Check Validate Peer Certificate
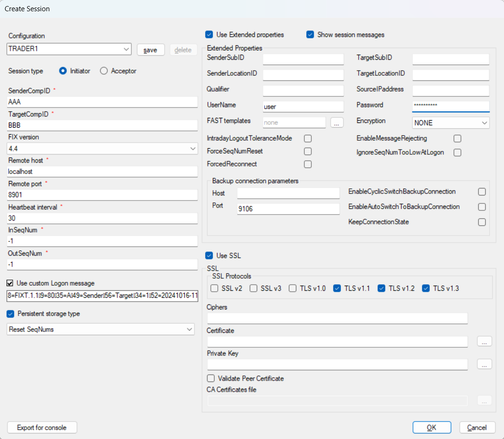The height and width of the screenshot is (439, 504). pos(211,378)
